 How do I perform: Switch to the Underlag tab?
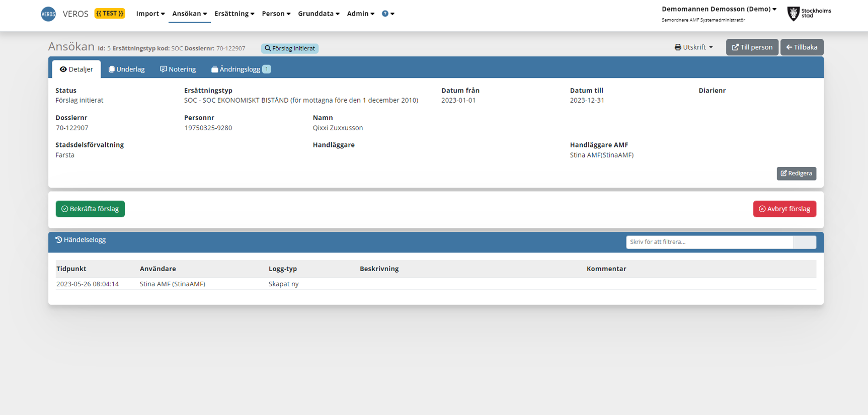point(127,69)
